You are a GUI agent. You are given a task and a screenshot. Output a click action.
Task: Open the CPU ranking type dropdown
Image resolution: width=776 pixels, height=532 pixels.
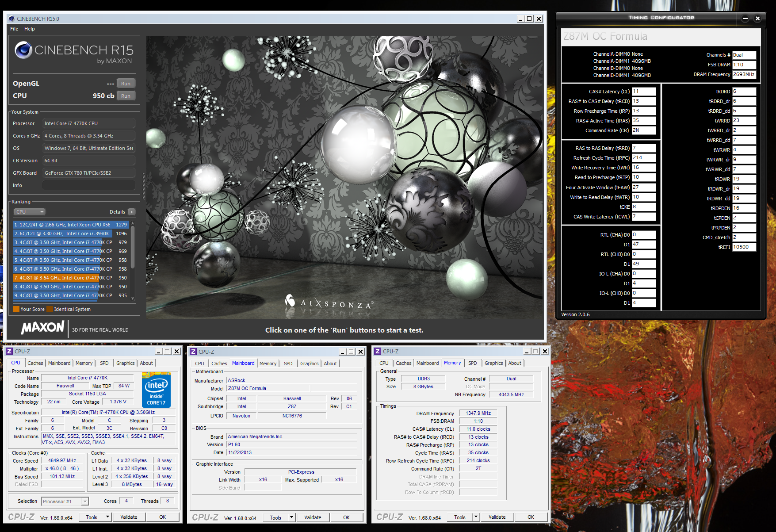click(29, 212)
